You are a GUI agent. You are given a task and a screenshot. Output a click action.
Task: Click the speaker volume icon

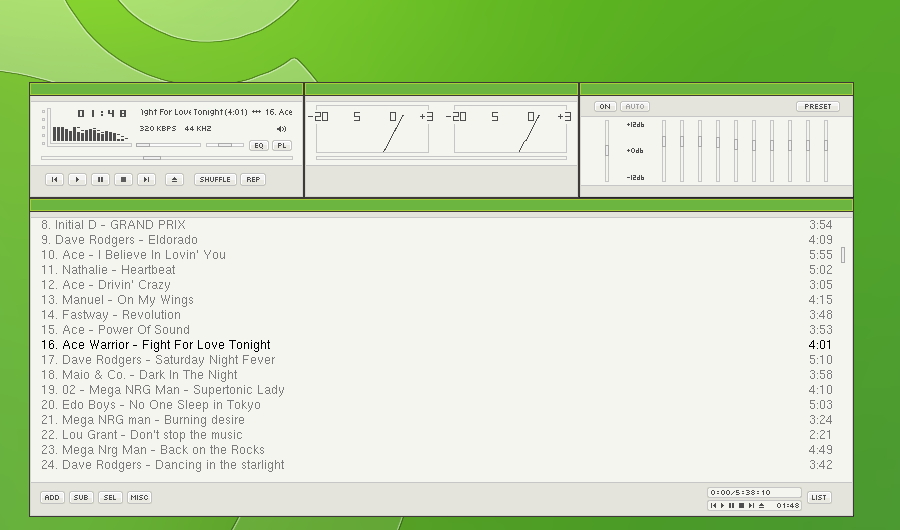[281, 129]
